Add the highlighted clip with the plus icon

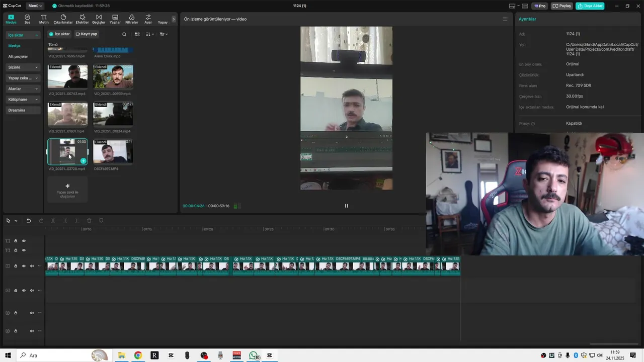[x=83, y=161]
